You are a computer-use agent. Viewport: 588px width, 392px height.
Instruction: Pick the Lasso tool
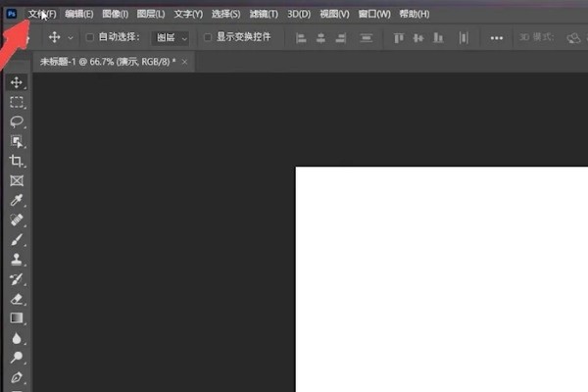click(x=17, y=122)
